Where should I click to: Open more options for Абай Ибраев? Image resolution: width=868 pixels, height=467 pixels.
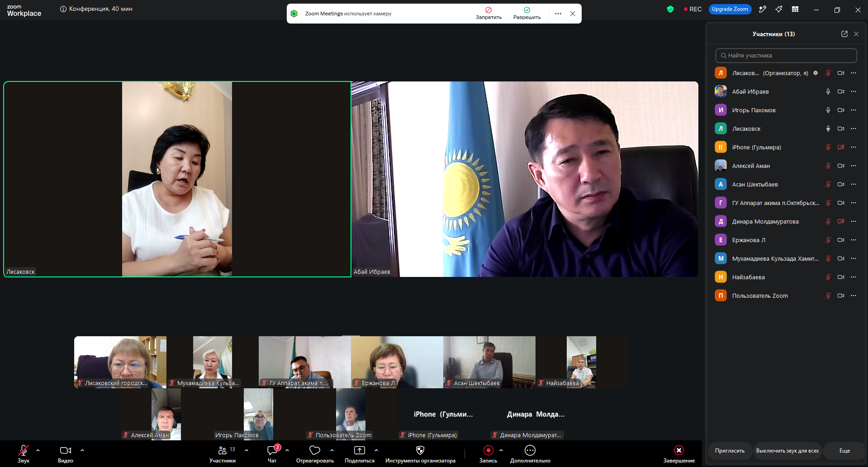click(x=854, y=91)
